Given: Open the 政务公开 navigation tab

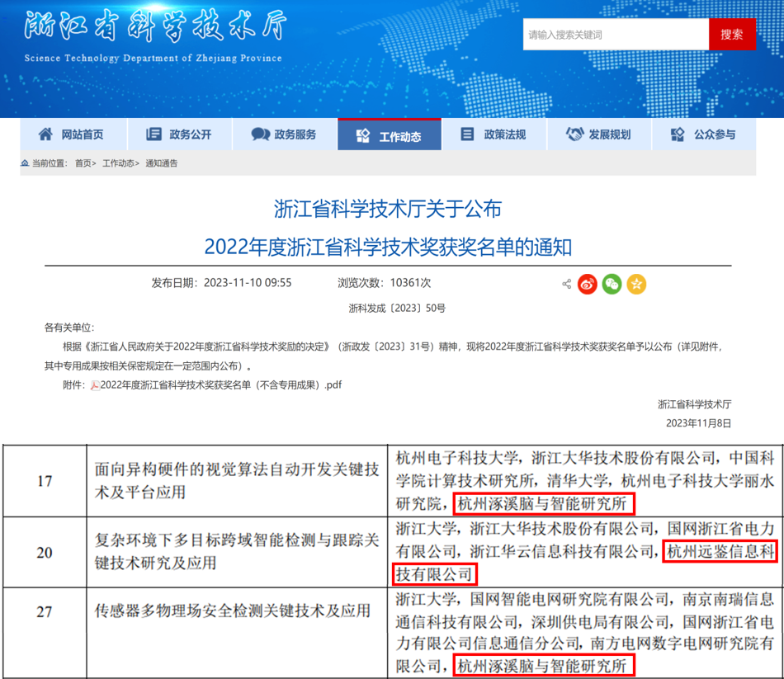Looking at the screenshot, I should click(180, 134).
